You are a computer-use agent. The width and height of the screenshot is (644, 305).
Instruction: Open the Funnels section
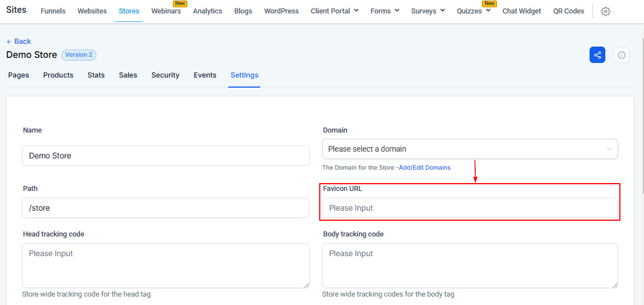click(53, 11)
